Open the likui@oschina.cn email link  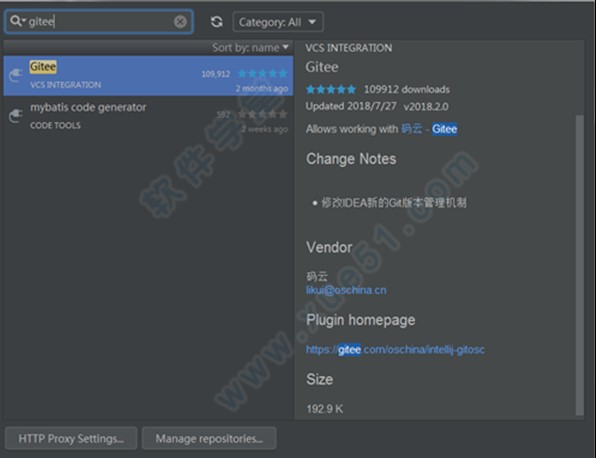(x=346, y=290)
